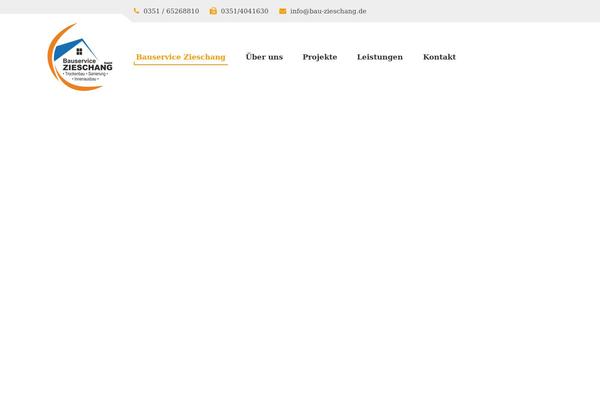Select Leistungen in navigation
Viewport: 600px width, 400px height.
pyautogui.click(x=380, y=57)
